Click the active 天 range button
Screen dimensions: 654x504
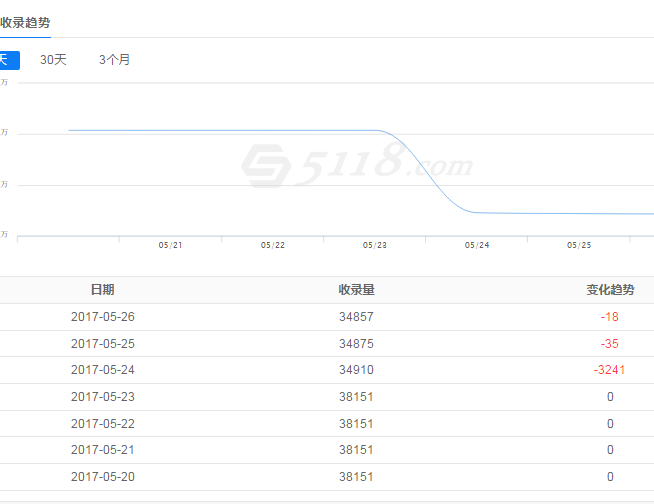point(8,60)
